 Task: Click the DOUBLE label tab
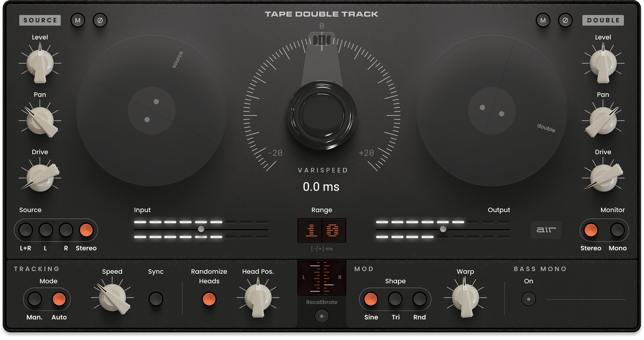coord(603,20)
